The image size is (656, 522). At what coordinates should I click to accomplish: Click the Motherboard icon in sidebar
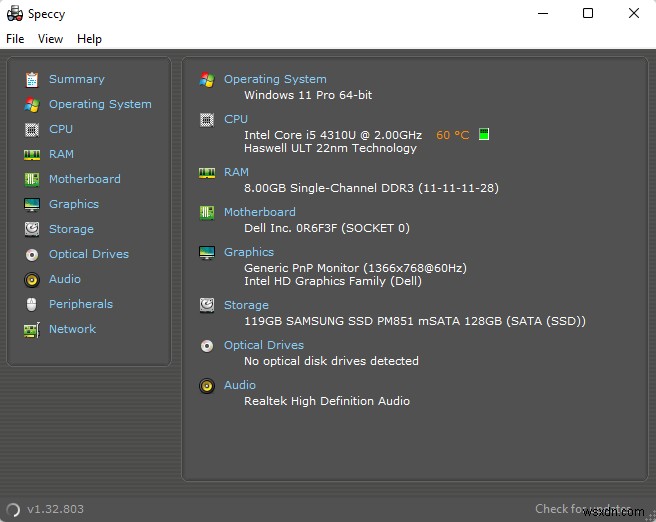31,179
